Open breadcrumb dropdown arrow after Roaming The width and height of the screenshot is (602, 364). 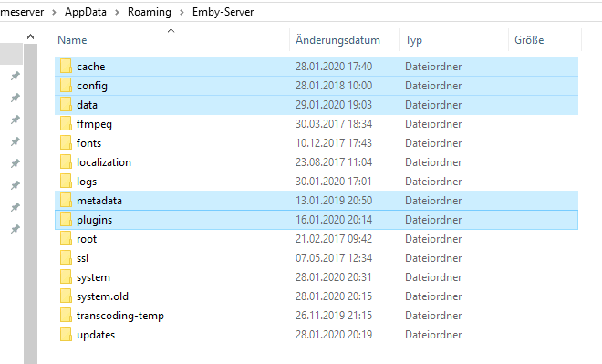[x=182, y=12]
